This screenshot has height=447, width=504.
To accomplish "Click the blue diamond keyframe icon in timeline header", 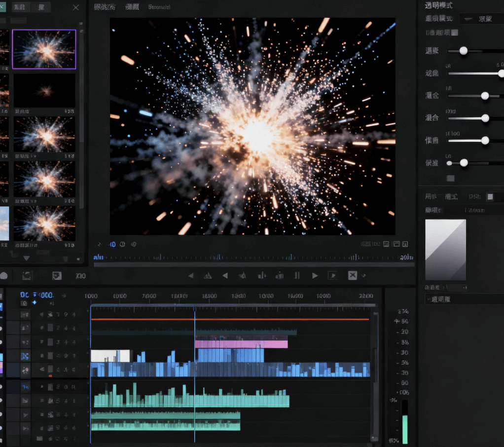I will (34, 302).
